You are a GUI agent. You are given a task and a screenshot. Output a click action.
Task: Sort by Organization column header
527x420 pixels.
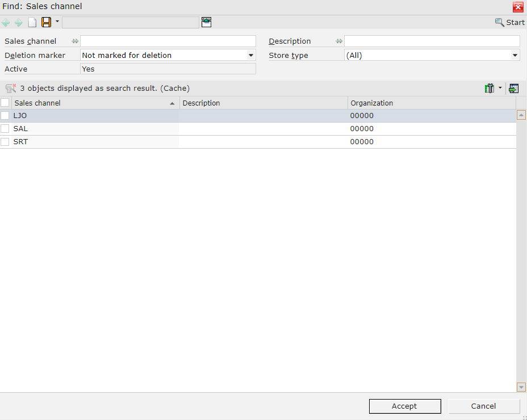[x=432, y=103]
